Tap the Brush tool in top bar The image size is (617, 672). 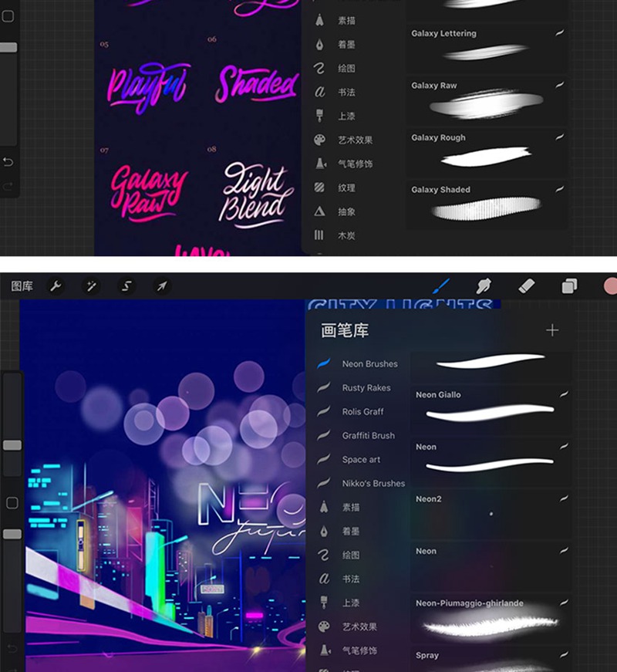pos(442,286)
